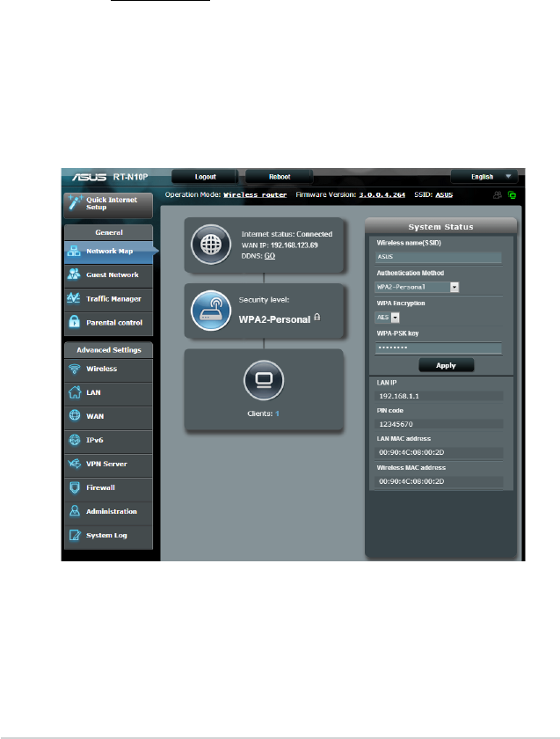Click the System Log notepad icon

point(75,535)
